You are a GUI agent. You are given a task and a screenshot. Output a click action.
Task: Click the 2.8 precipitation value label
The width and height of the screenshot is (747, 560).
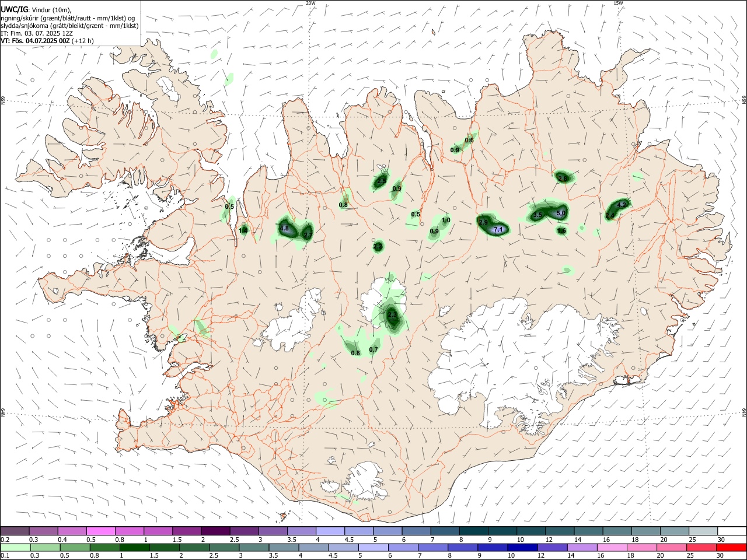click(x=563, y=178)
